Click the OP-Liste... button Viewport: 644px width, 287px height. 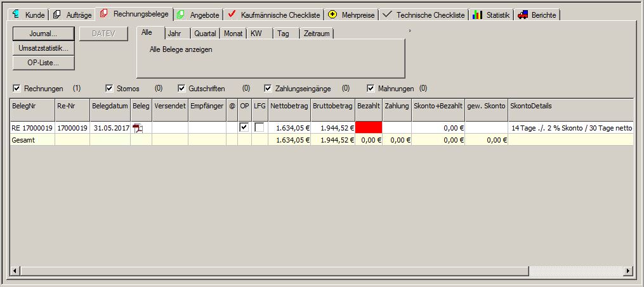(x=43, y=63)
